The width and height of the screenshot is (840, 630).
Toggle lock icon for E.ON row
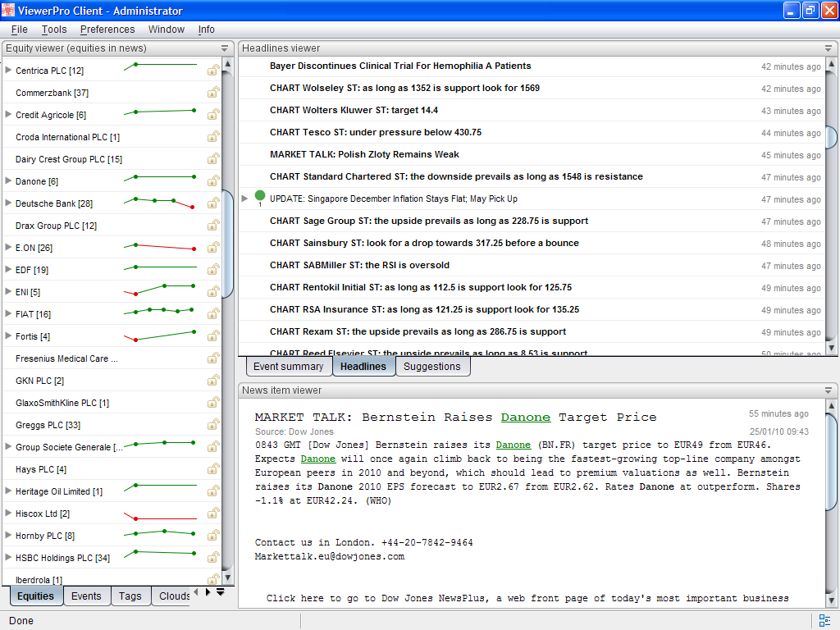pyautogui.click(x=213, y=248)
